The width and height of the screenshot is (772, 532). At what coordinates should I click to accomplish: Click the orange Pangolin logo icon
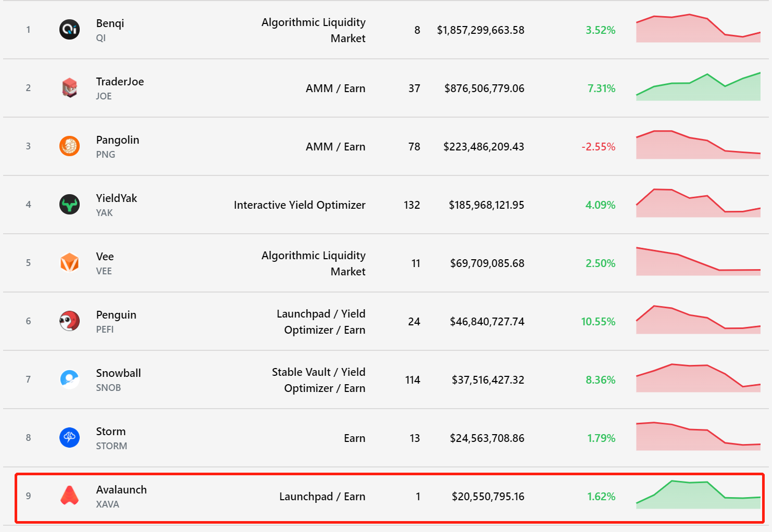[69, 146]
